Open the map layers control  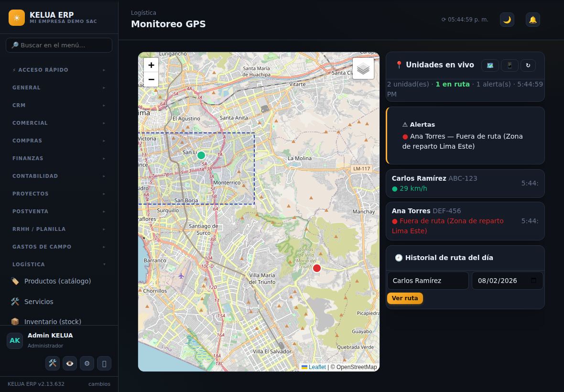[363, 68]
